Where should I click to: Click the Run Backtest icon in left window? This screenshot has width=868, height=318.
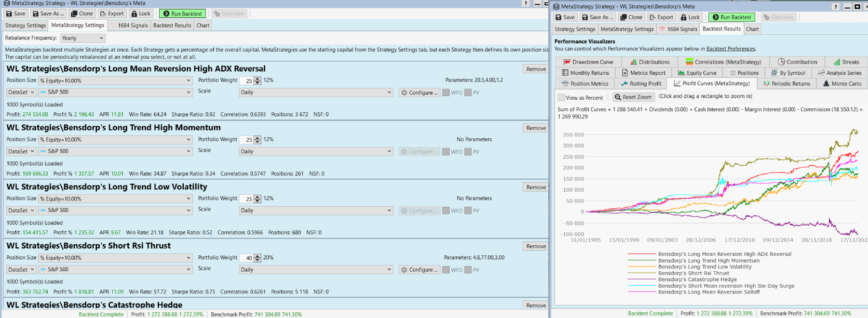pyautogui.click(x=166, y=13)
